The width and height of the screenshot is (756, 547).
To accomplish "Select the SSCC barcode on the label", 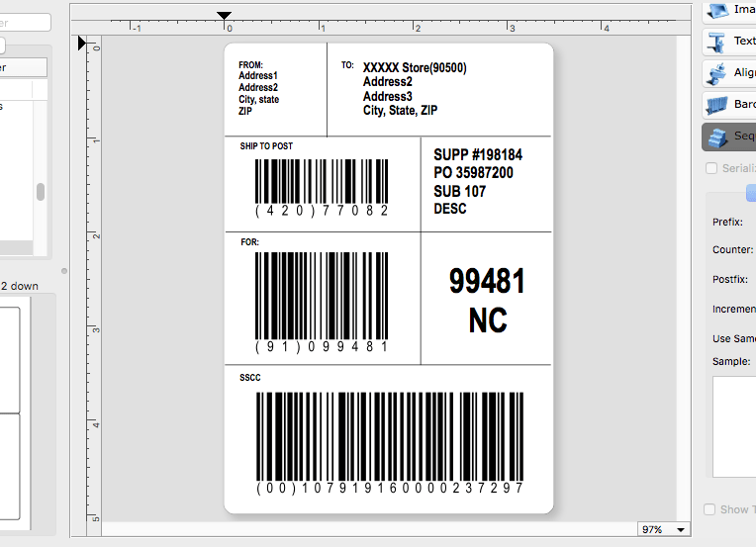I will coord(390,443).
